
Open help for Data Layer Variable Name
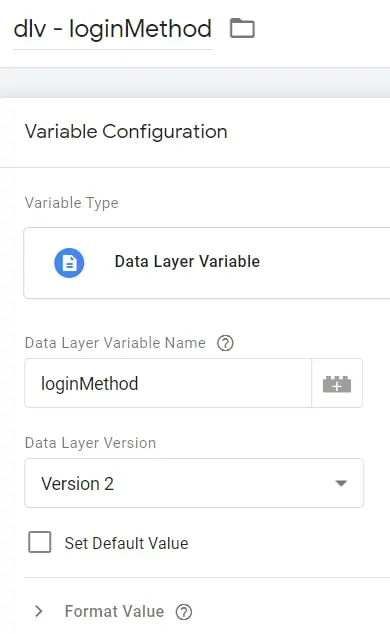225,343
